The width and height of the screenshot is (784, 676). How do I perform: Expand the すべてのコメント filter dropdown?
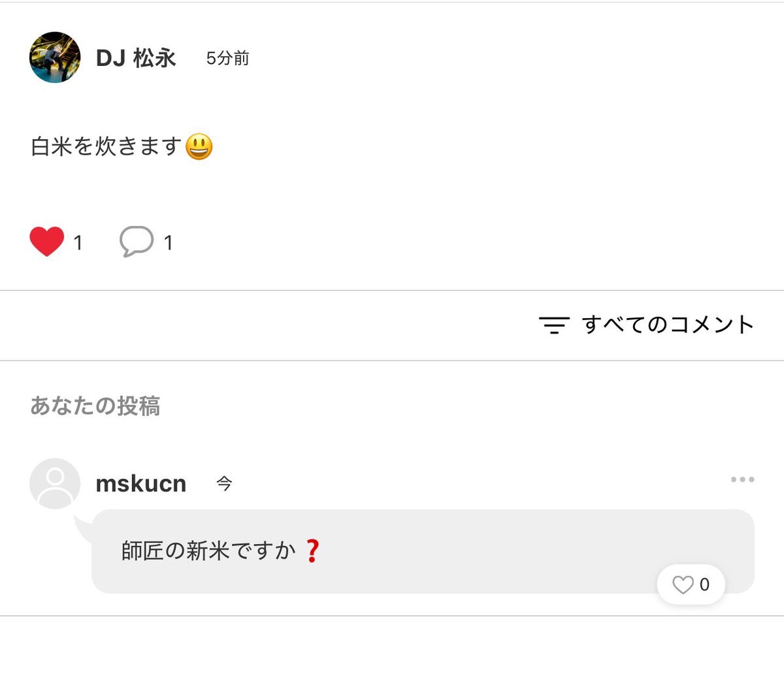tap(668, 325)
